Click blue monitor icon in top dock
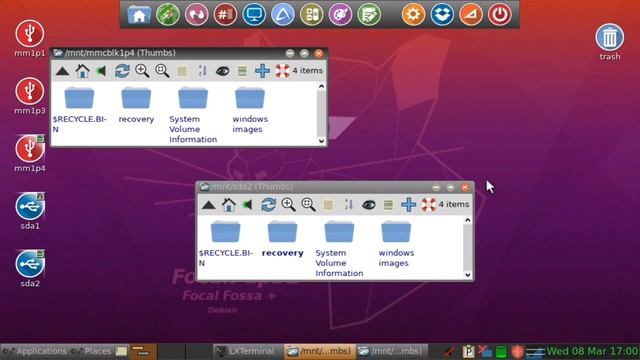Screen dimensions: 640x360 tap(254, 15)
